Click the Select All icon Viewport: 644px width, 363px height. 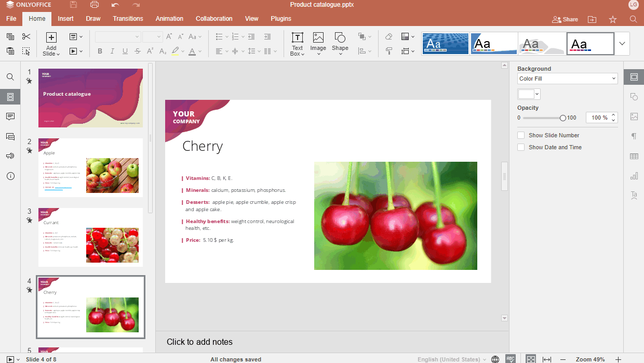click(x=26, y=51)
